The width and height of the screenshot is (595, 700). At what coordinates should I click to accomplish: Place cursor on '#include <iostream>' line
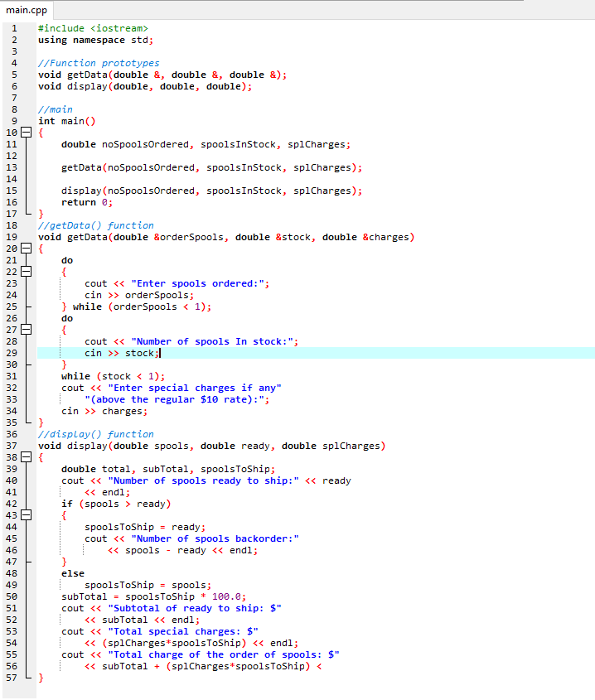point(93,28)
